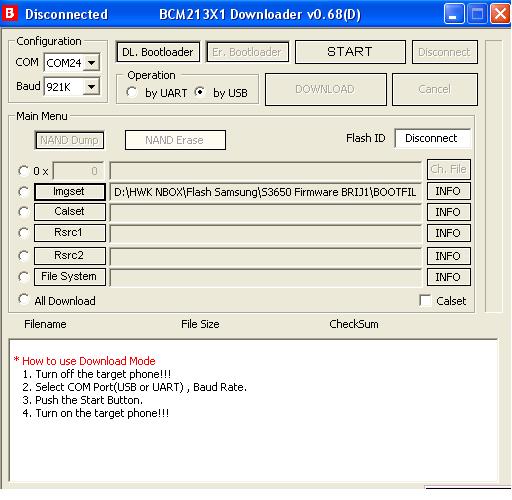The height and width of the screenshot is (500, 512).
Task: Click the File System button
Action: pyautogui.click(x=70, y=277)
